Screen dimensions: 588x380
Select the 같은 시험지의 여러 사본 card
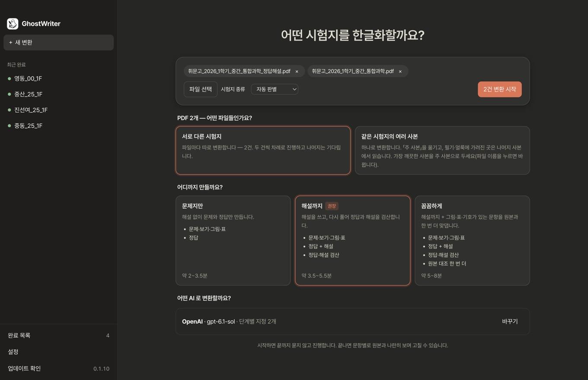pyautogui.click(x=442, y=150)
